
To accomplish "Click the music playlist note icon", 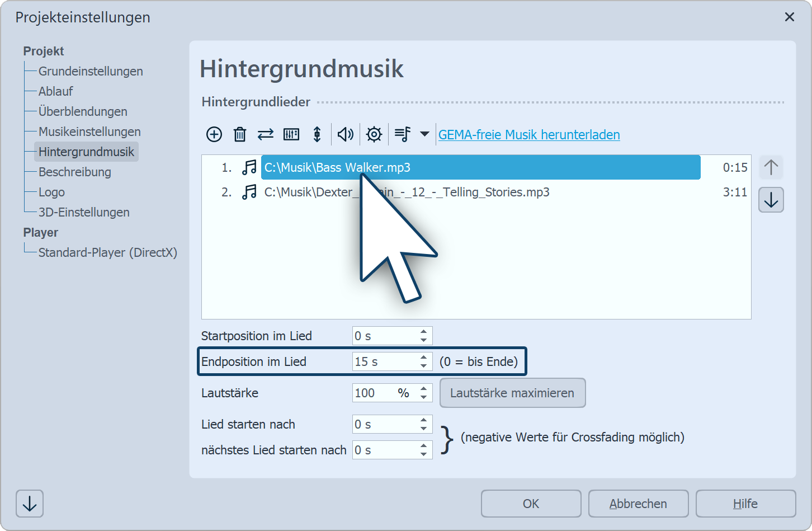I will point(403,134).
